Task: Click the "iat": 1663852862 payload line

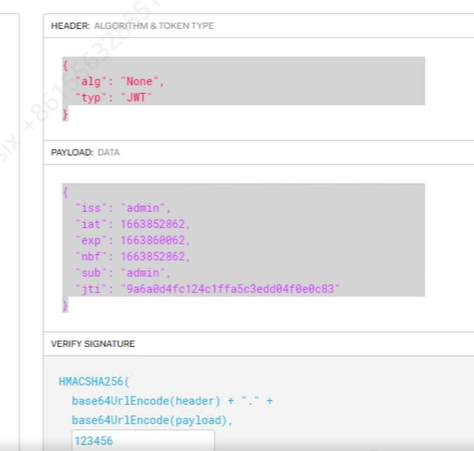Action: pyautogui.click(x=133, y=224)
